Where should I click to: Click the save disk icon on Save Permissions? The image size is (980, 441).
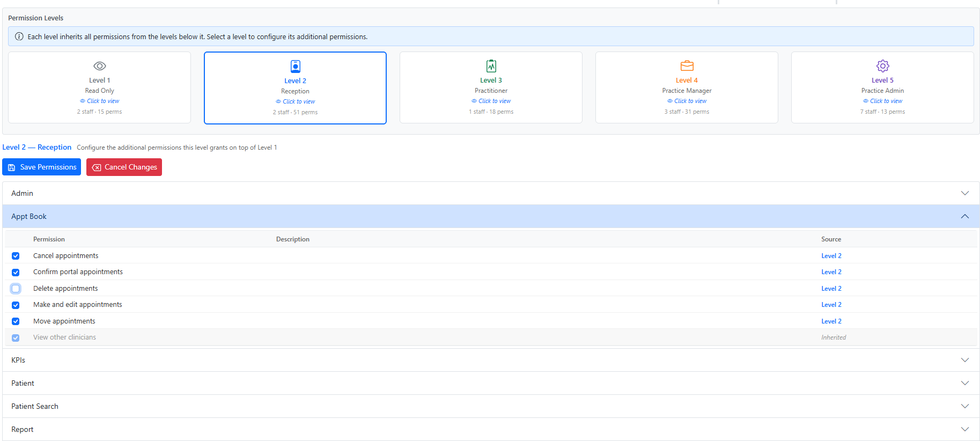pos(12,167)
